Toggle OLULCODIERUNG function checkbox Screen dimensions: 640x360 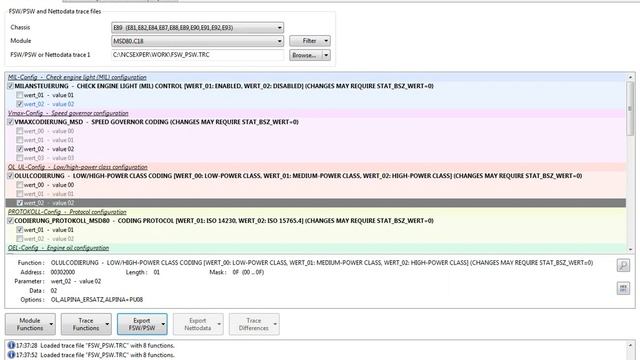[11, 176]
